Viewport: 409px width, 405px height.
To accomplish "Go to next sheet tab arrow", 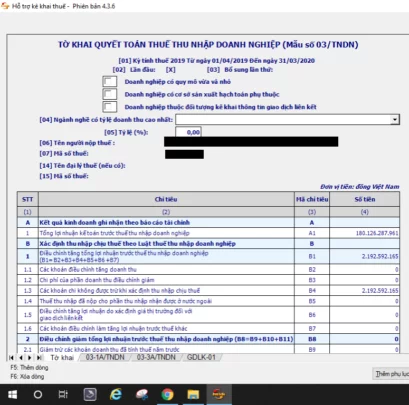I will (30, 358).
